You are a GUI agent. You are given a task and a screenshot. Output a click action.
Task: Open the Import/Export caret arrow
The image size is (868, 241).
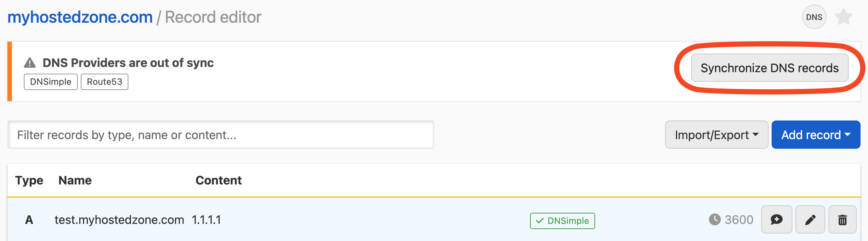(756, 135)
